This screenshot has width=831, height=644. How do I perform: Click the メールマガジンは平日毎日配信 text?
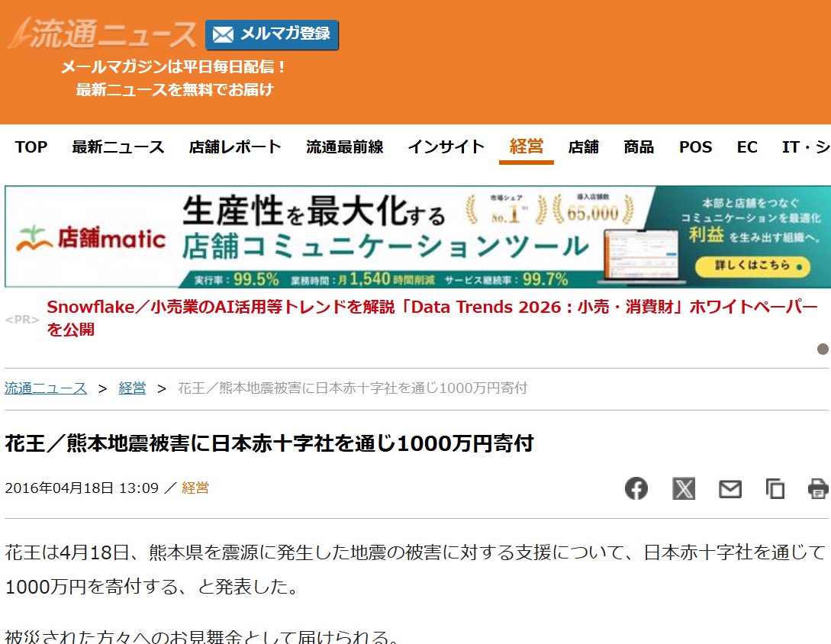174,67
